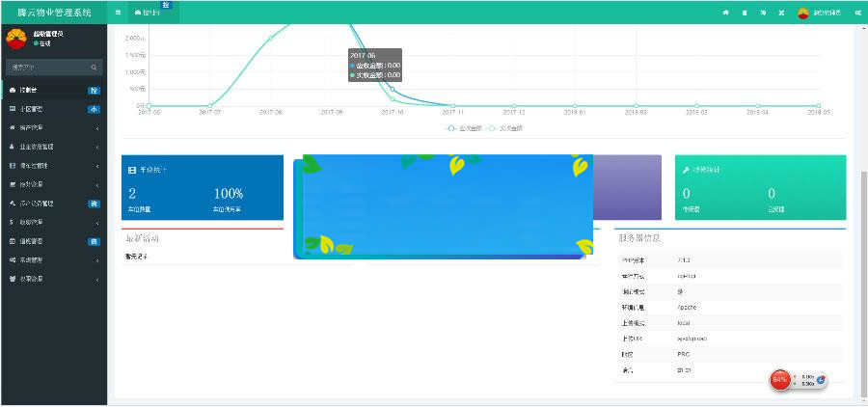Click the hamburger sidebar toggle icon

[118, 13]
